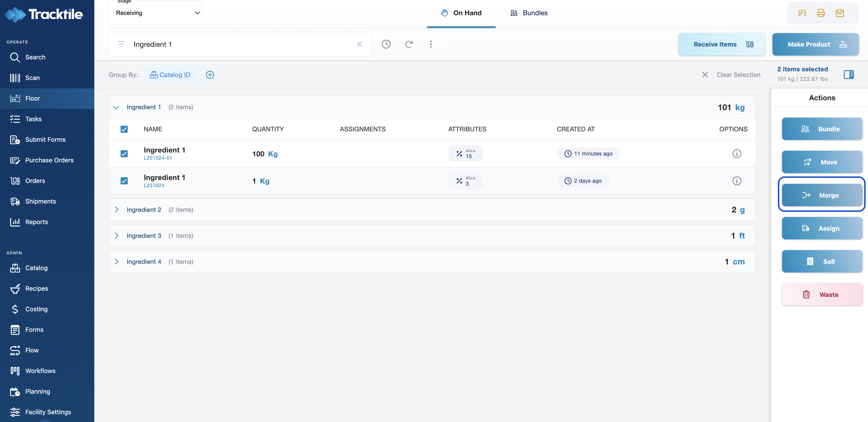
Task: Click the Merge action button
Action: [x=822, y=195]
